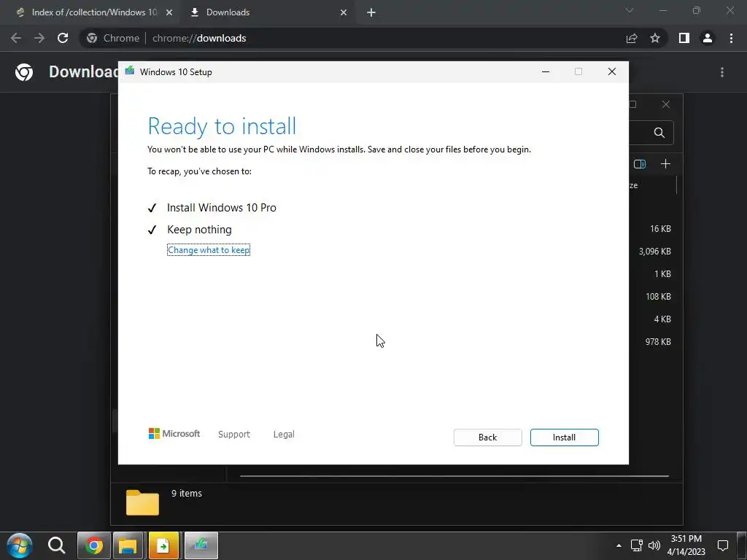Click the taskbar clock showing 3:51 PM

(686, 545)
